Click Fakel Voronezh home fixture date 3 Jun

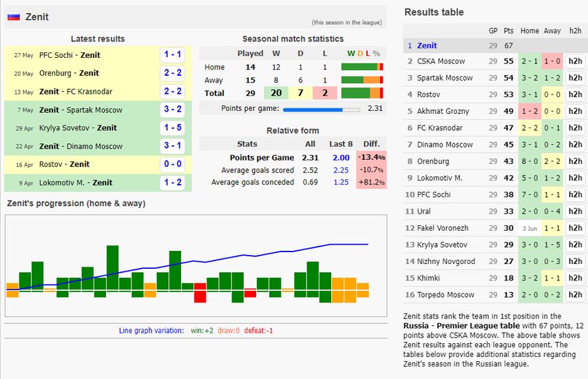529,228
